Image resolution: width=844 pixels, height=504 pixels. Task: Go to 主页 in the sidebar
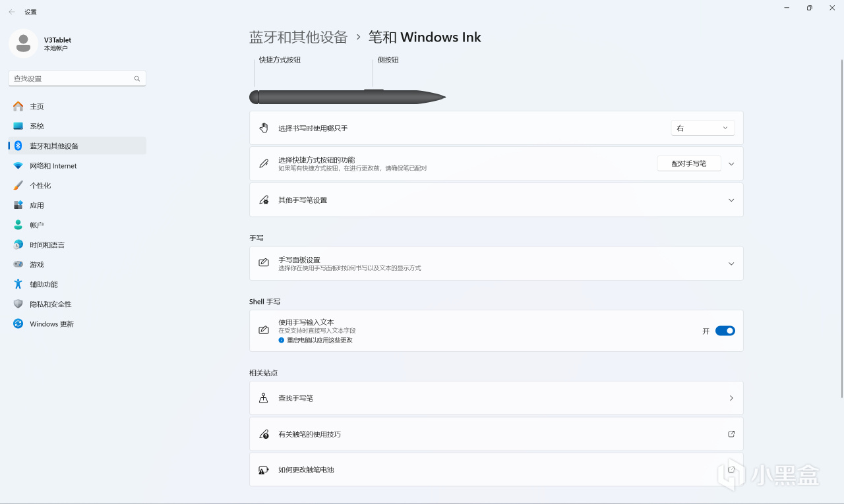click(77, 106)
